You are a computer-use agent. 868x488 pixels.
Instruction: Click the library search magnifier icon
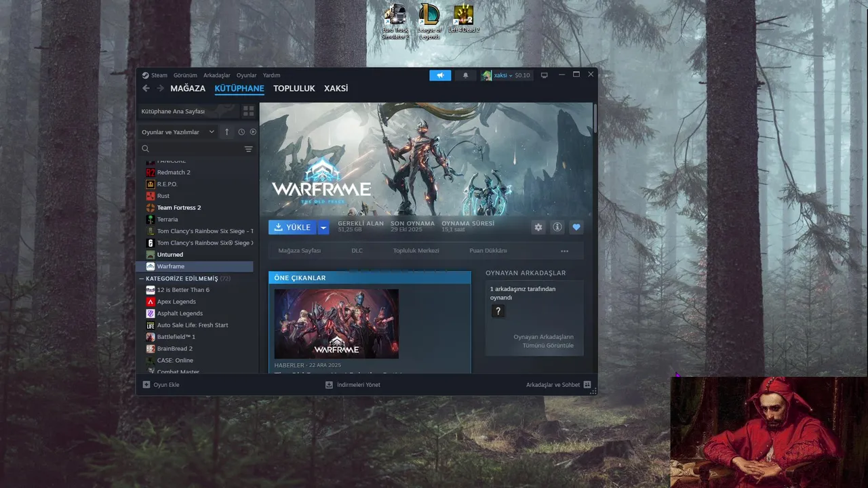pyautogui.click(x=145, y=149)
